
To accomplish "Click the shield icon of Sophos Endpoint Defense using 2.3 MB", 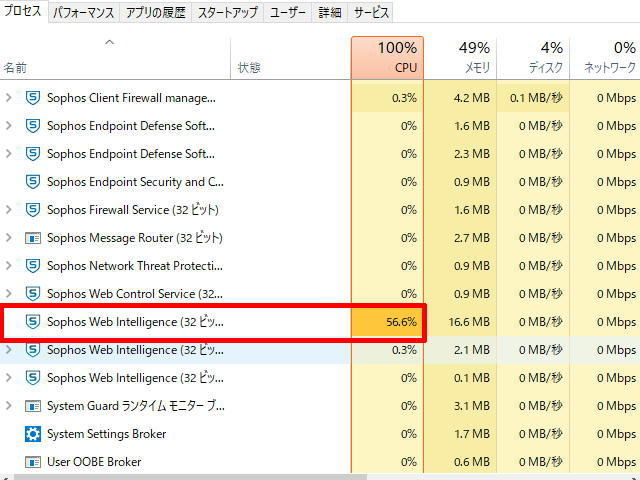I will coord(33,154).
